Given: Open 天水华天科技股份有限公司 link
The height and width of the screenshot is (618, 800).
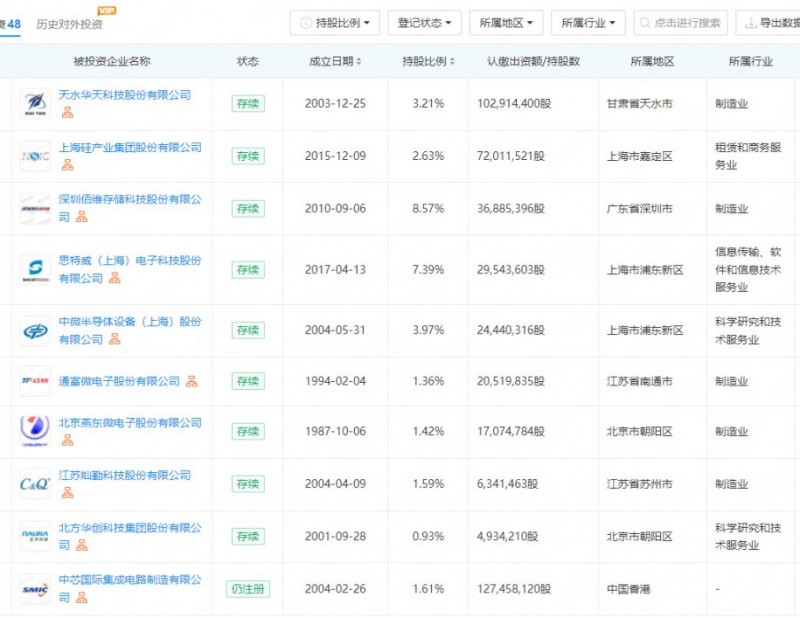Looking at the screenshot, I should point(124,95).
